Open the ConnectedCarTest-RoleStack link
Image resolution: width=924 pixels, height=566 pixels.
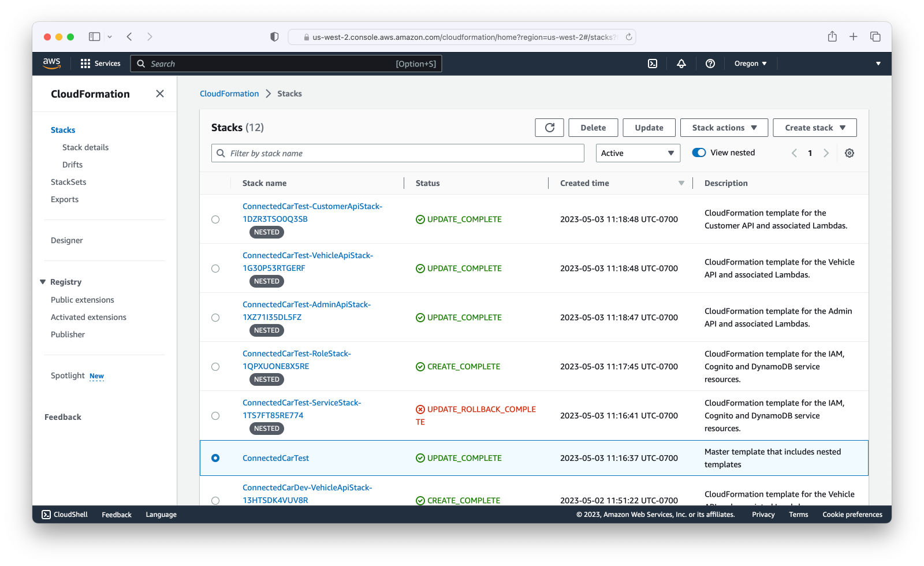pos(297,360)
